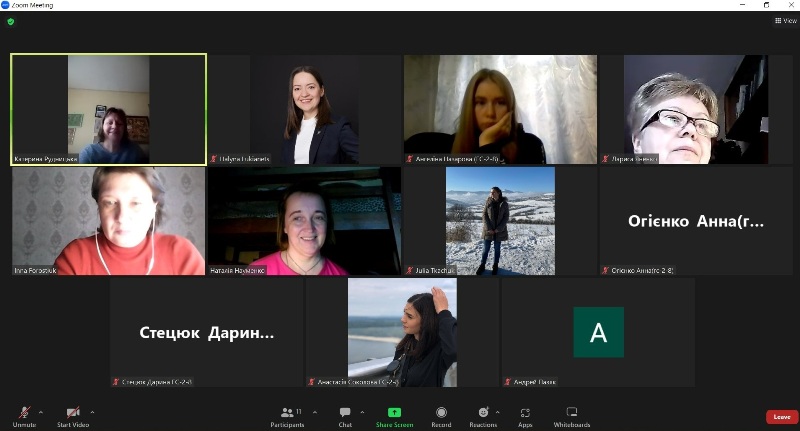This screenshot has width=800, height=431.
Task: Click the Zoom Meeting title bar icon
Action: tap(5, 5)
